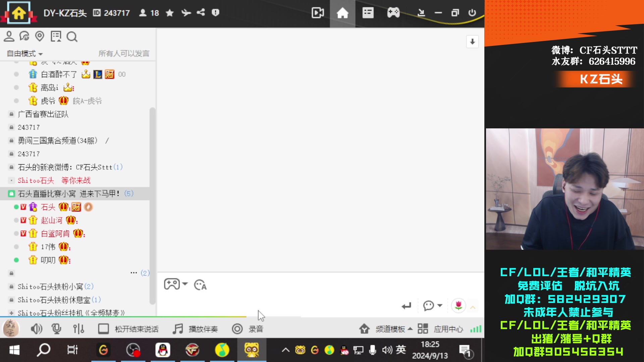The image size is (644, 362).
Task: Open the 频道模板 menu
Action: [x=386, y=329]
